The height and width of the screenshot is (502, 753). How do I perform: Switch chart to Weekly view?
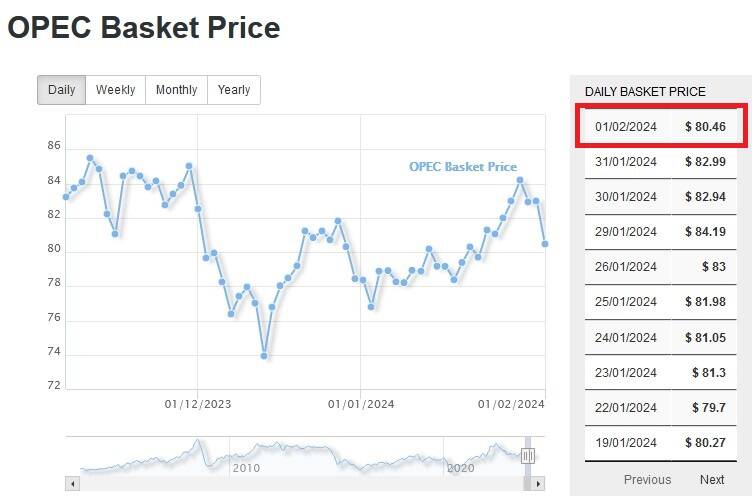point(115,90)
